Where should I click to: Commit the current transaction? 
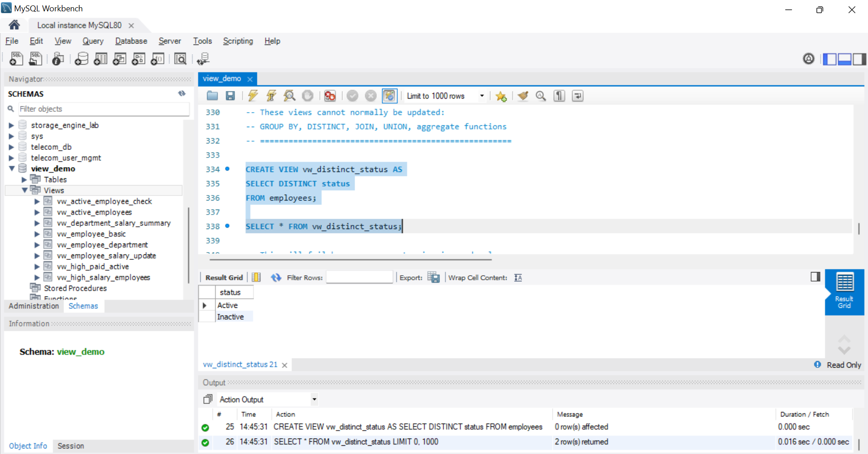[353, 96]
